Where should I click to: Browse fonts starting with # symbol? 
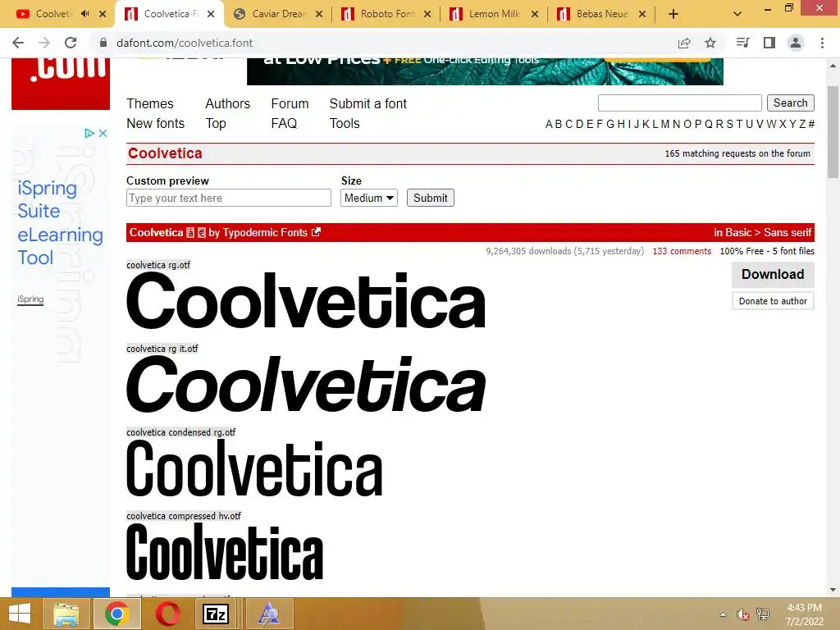(811, 125)
